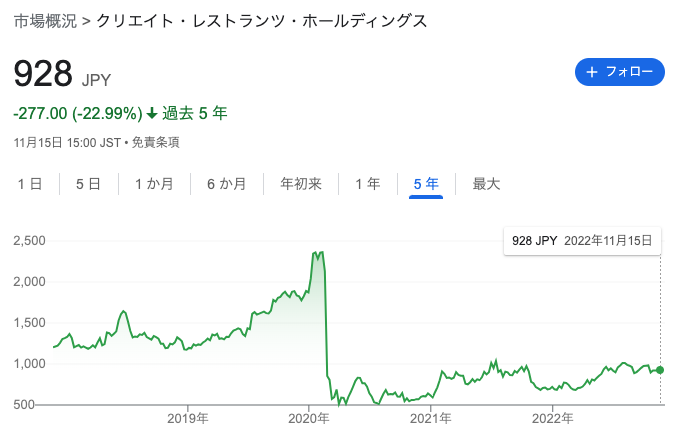The image size is (676, 441).
Task: Click the クリエイト・レストランツ・ホールディングス title
Action: 262,21
